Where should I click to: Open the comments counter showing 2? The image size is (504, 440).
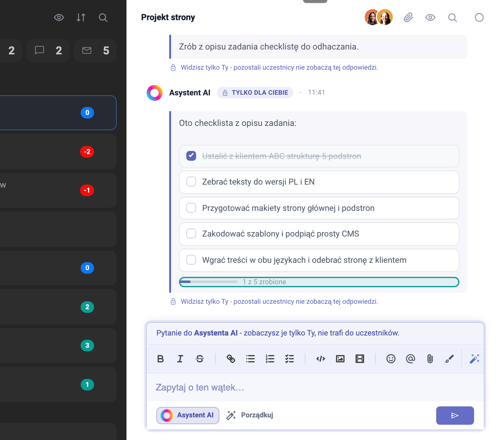point(48,51)
